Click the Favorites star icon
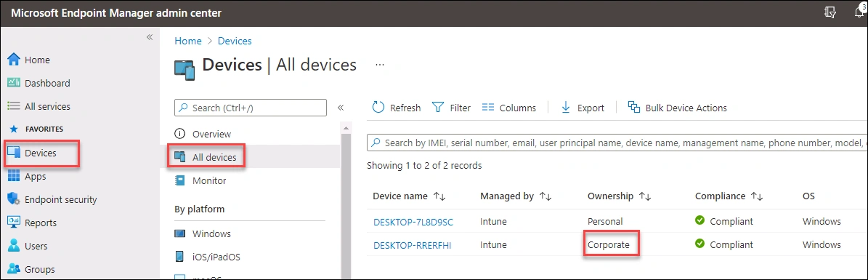 point(14,129)
